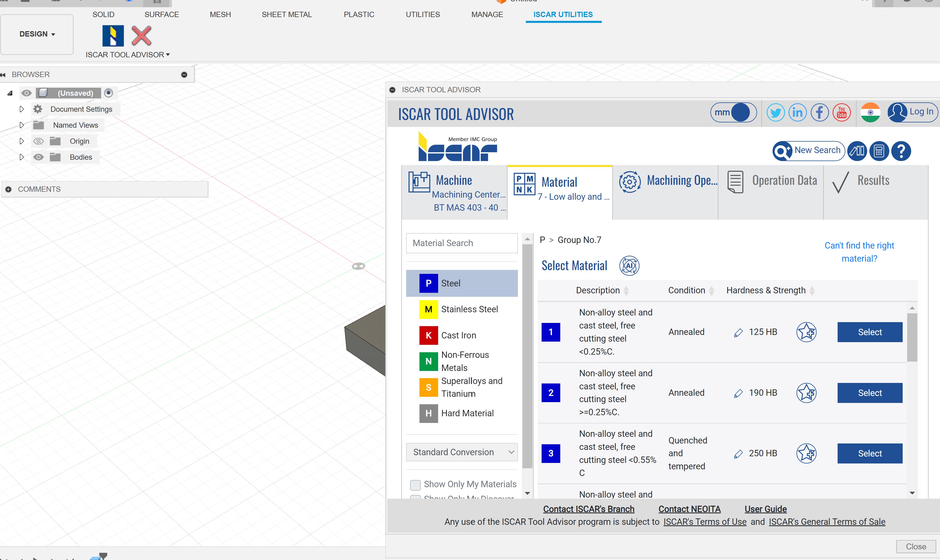The width and height of the screenshot is (940, 560).
Task: Open the Standard Conversion dropdown
Action: coord(462,452)
